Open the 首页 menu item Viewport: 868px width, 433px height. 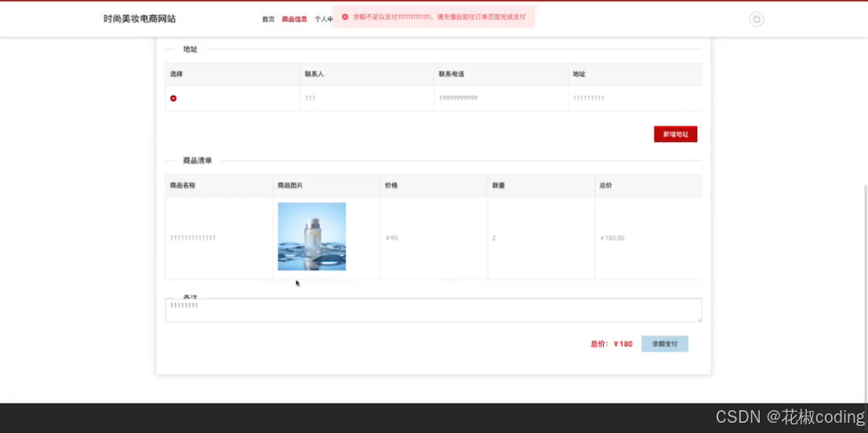[x=268, y=20]
